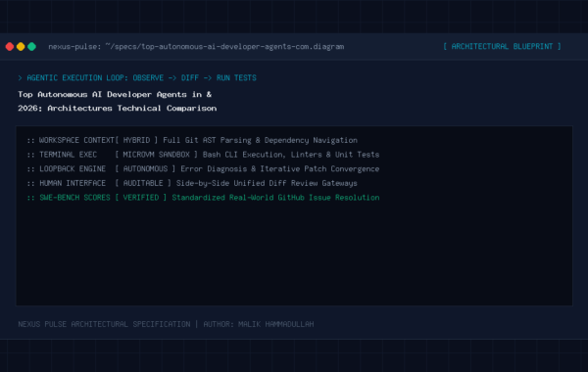The height and width of the screenshot is (372, 588).
Task: Select the LOOPBACK ENGINE row label
Action: click(x=73, y=169)
